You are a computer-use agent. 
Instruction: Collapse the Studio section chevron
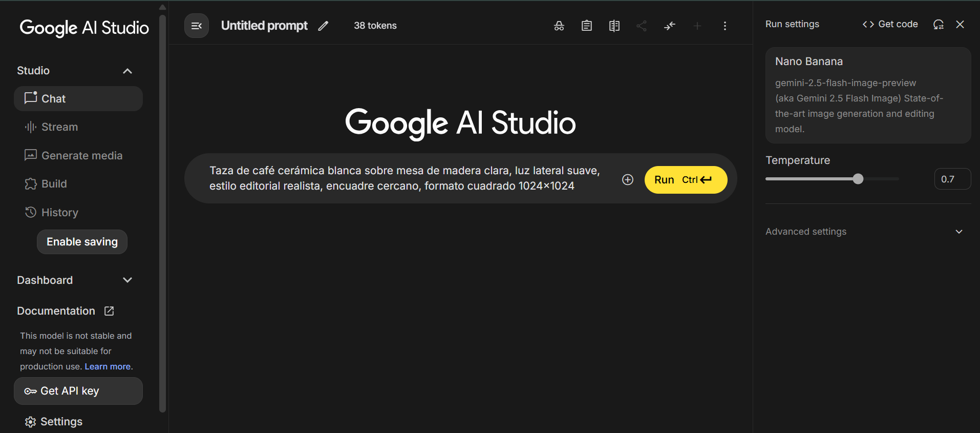click(x=127, y=71)
